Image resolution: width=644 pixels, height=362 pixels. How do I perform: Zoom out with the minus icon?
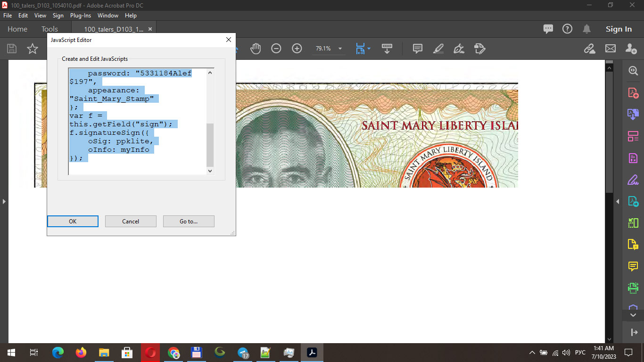pos(276,49)
